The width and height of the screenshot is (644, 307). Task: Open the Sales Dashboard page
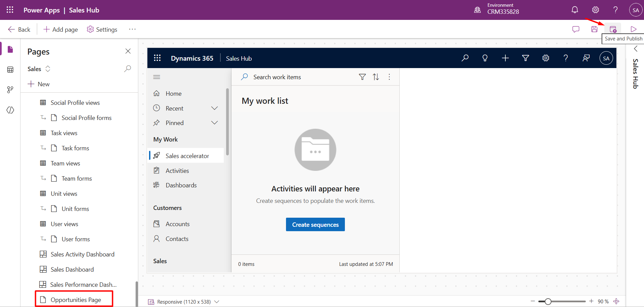click(72, 269)
